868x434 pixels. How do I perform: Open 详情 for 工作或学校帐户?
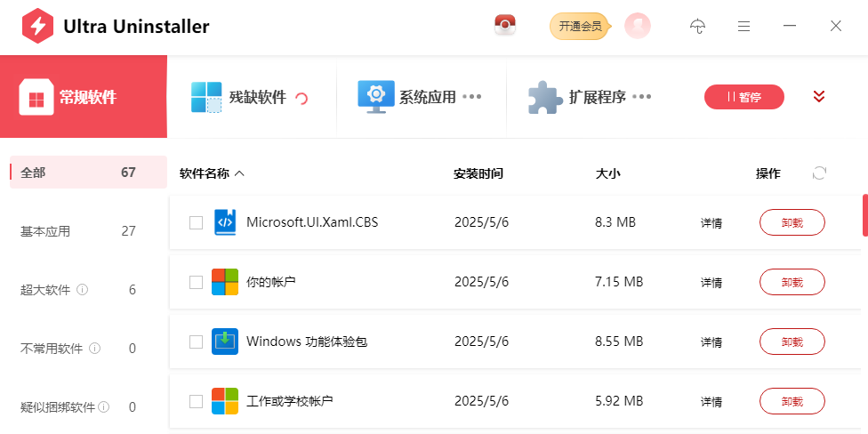[x=711, y=402]
